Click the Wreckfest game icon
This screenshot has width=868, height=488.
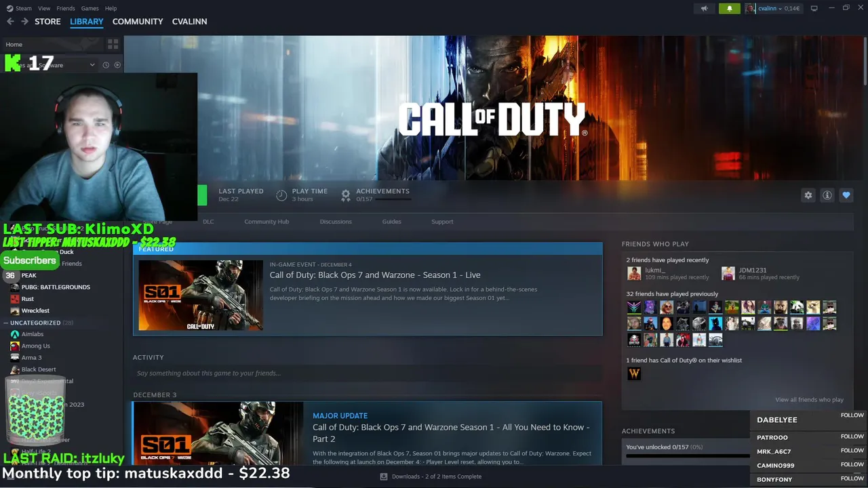(x=15, y=310)
